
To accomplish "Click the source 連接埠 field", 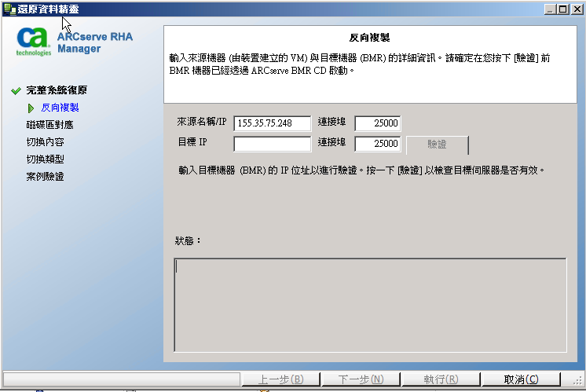I will click(x=378, y=123).
